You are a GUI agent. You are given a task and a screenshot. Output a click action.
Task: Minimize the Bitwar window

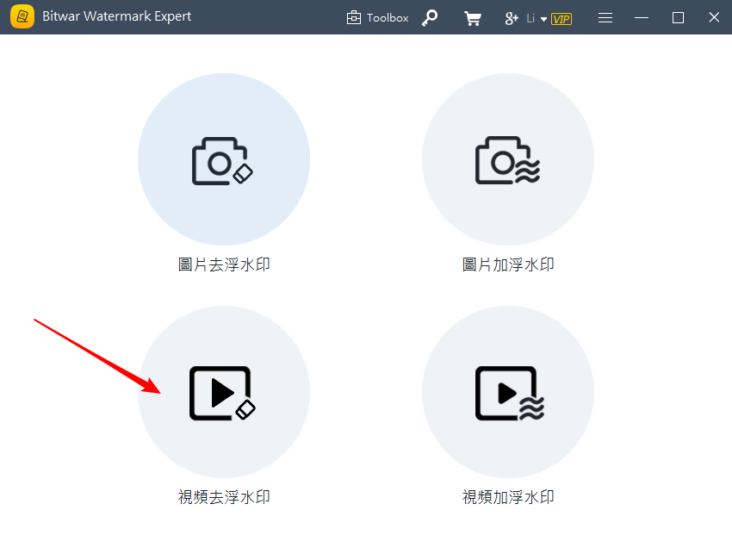(x=642, y=18)
